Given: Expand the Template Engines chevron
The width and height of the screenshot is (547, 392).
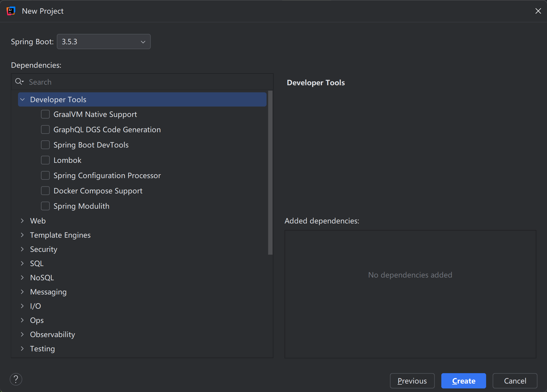Looking at the screenshot, I should pos(22,235).
